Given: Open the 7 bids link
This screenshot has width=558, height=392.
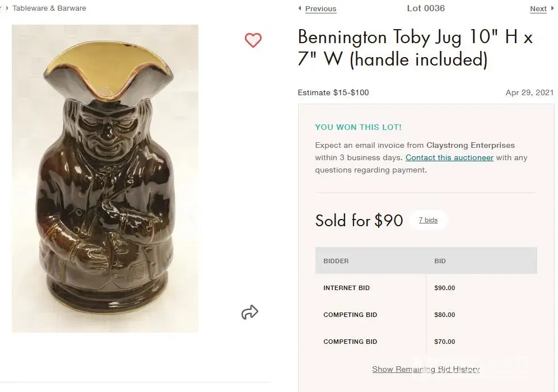Looking at the screenshot, I should pos(428,220).
